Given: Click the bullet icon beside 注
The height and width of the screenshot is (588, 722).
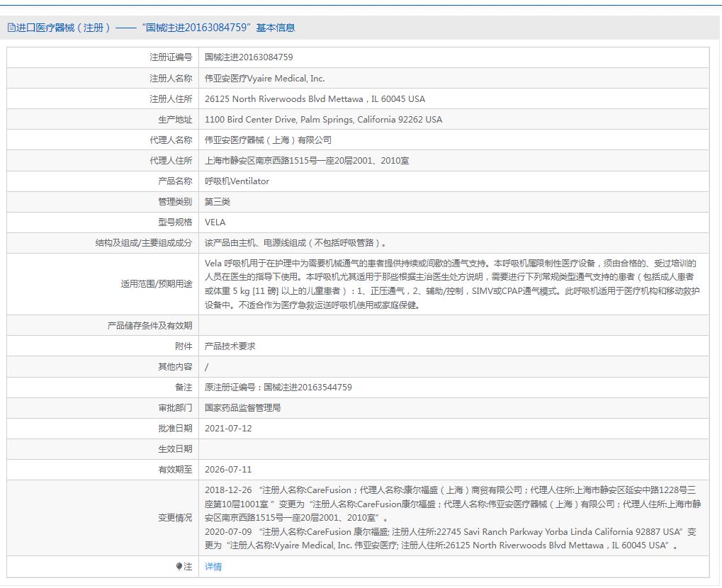Looking at the screenshot, I should pos(179,567).
